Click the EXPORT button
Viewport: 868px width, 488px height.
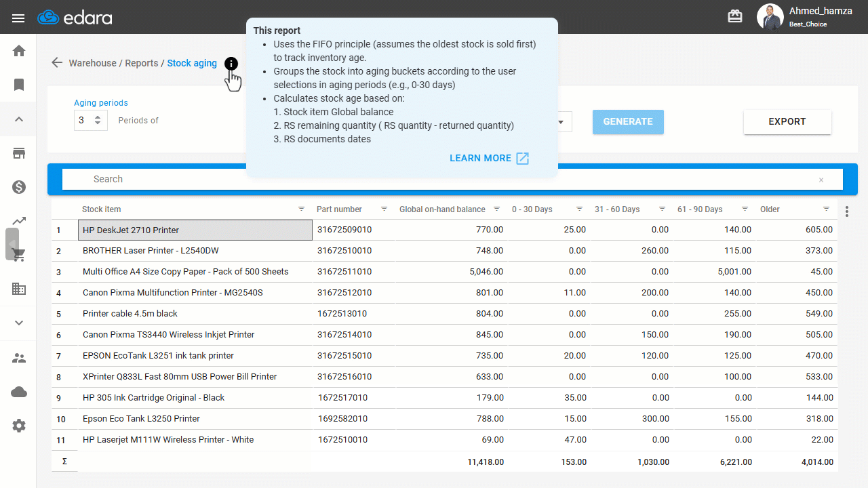pyautogui.click(x=787, y=121)
